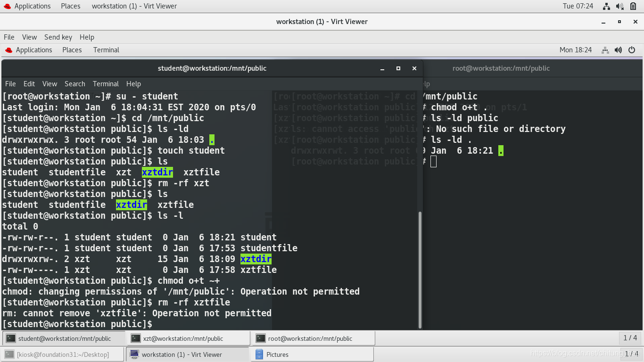Maximize the student terminal window

398,68
